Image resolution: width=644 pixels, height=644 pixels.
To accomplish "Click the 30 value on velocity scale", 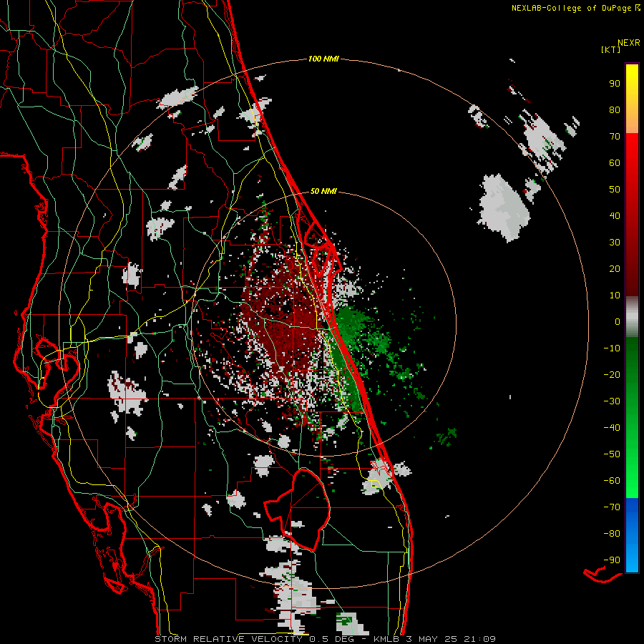I will point(615,243).
